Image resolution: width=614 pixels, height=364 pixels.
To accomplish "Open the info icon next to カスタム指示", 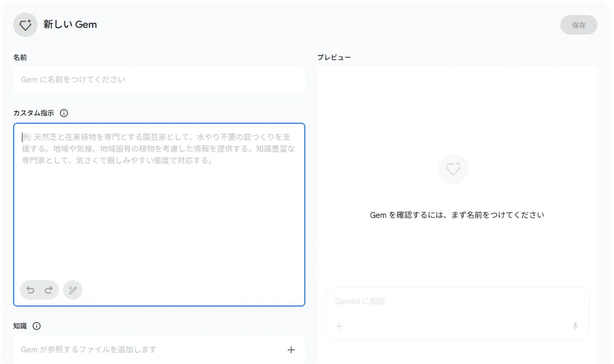I will point(64,113).
